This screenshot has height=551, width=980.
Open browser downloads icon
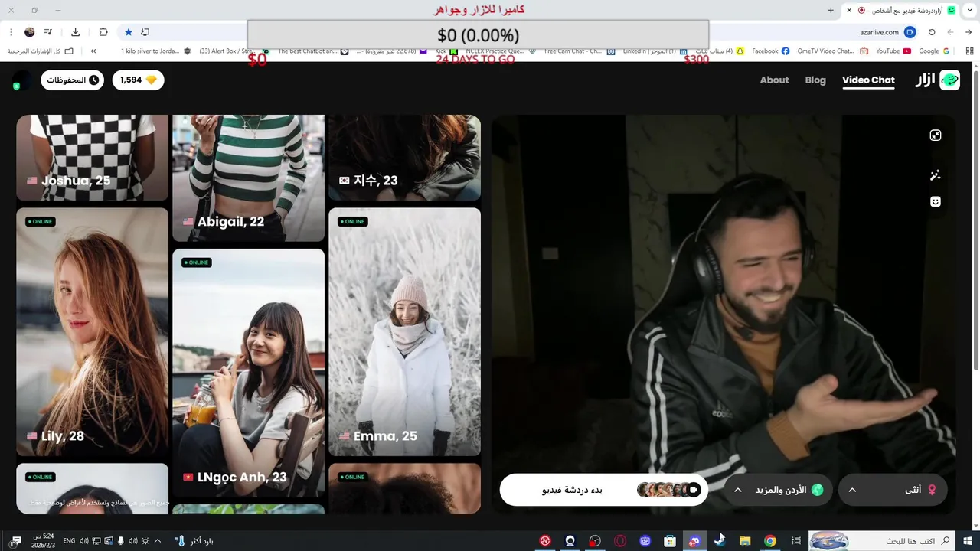click(75, 32)
